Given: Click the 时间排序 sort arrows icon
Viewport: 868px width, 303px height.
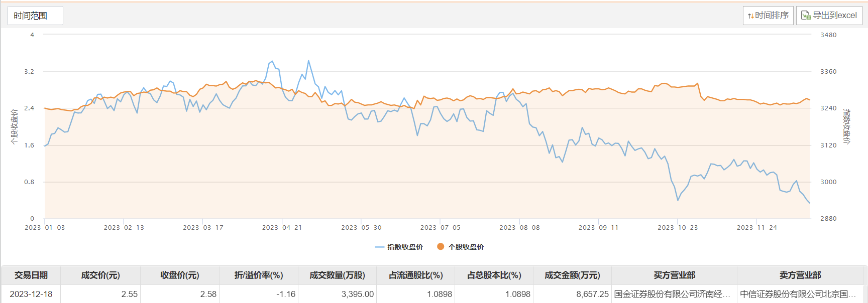Looking at the screenshot, I should (x=751, y=16).
